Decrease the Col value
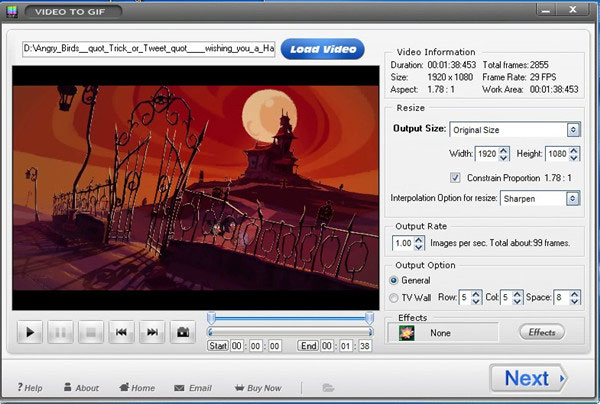 point(517,301)
